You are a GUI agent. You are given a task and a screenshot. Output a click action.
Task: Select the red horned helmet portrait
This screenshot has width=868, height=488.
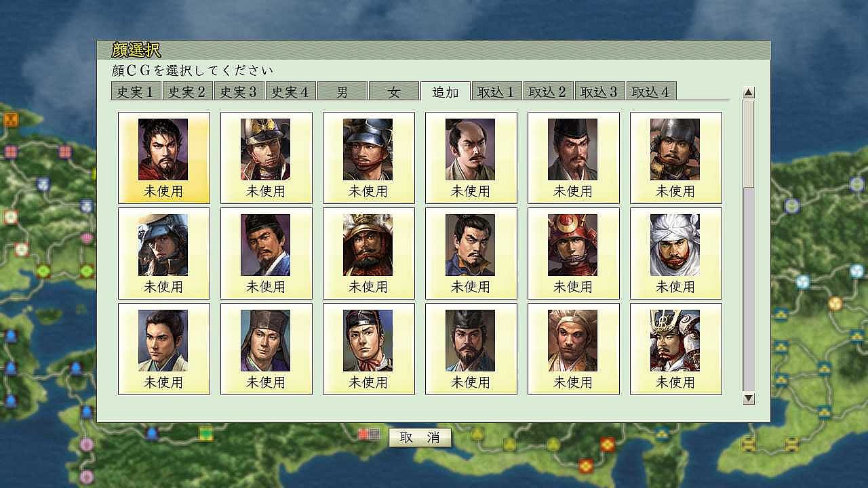point(573,253)
